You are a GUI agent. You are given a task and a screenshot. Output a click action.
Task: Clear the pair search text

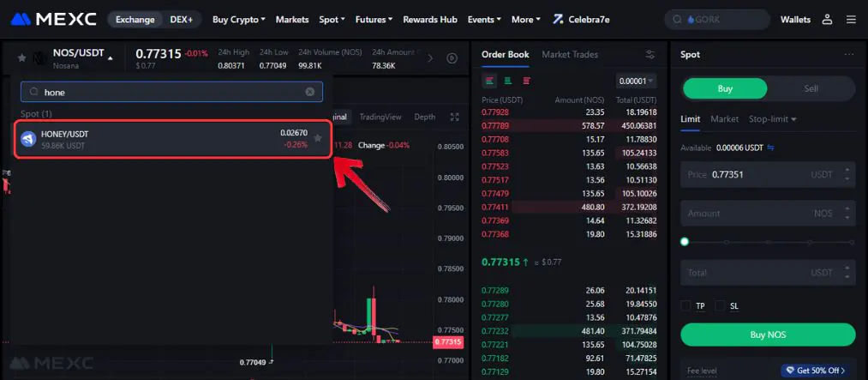coord(310,92)
